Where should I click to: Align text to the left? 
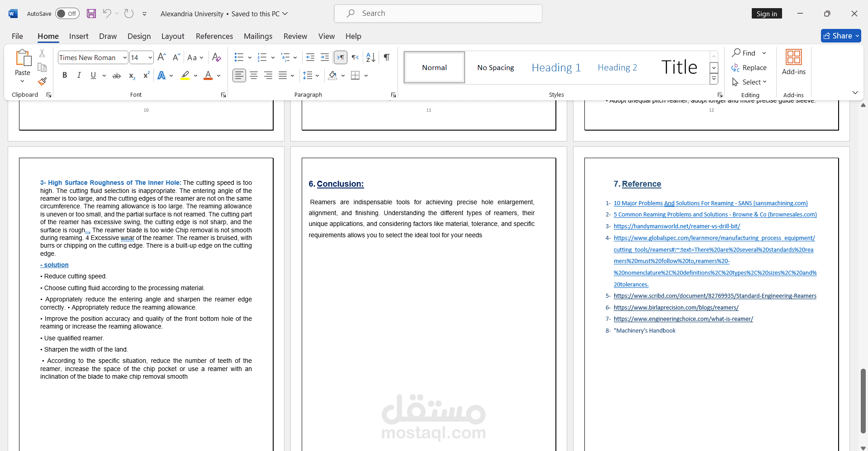click(239, 75)
